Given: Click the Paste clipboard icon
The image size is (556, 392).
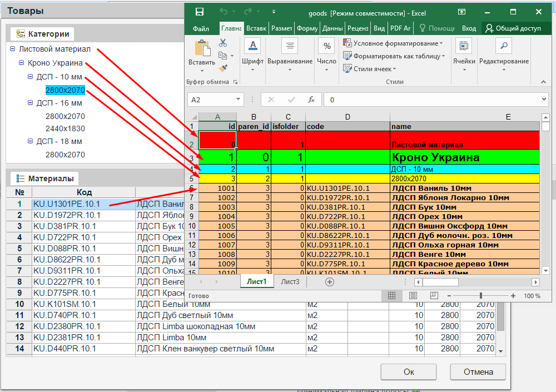Looking at the screenshot, I should click(x=202, y=48).
